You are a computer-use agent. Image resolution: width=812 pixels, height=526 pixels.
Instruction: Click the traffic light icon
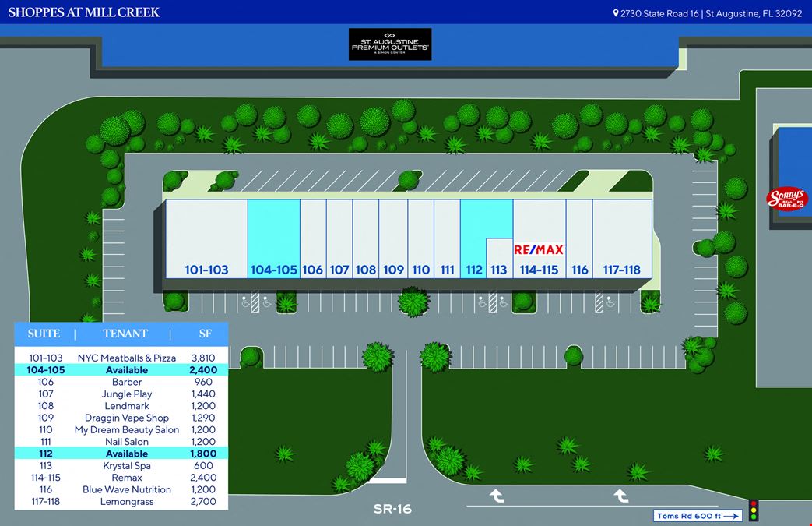click(x=754, y=510)
